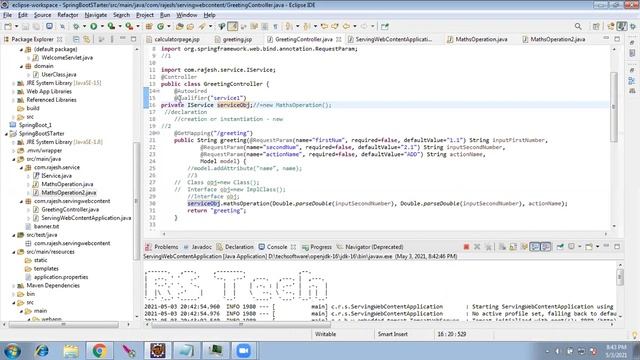Collapse the com.rajesh.service package node

click(21, 167)
